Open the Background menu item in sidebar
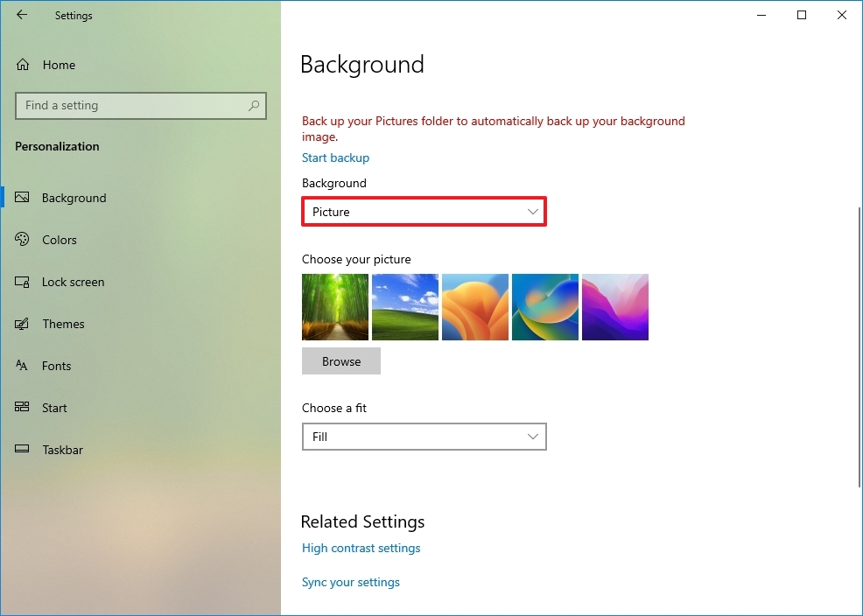This screenshot has height=616, width=863. click(x=74, y=198)
